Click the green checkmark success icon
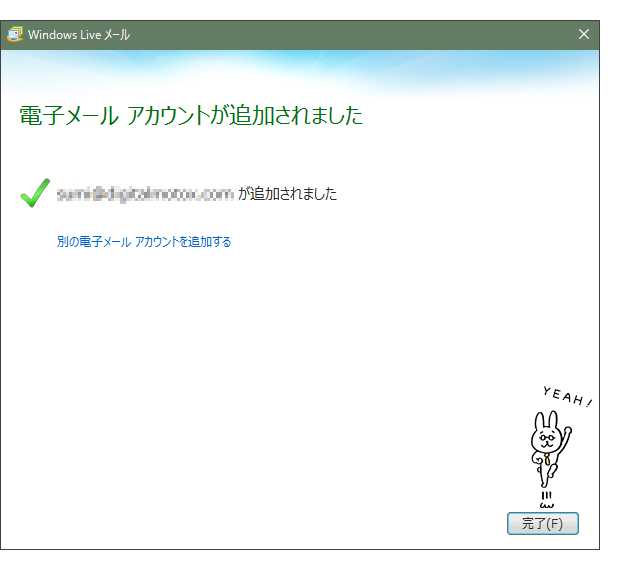The image size is (620, 570). (x=35, y=193)
